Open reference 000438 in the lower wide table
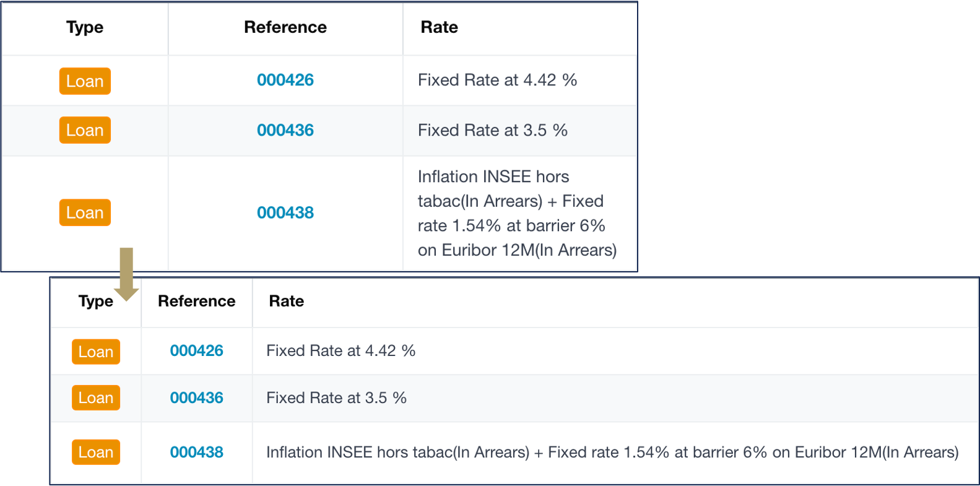This screenshot has height=486, width=980. pyautogui.click(x=197, y=452)
